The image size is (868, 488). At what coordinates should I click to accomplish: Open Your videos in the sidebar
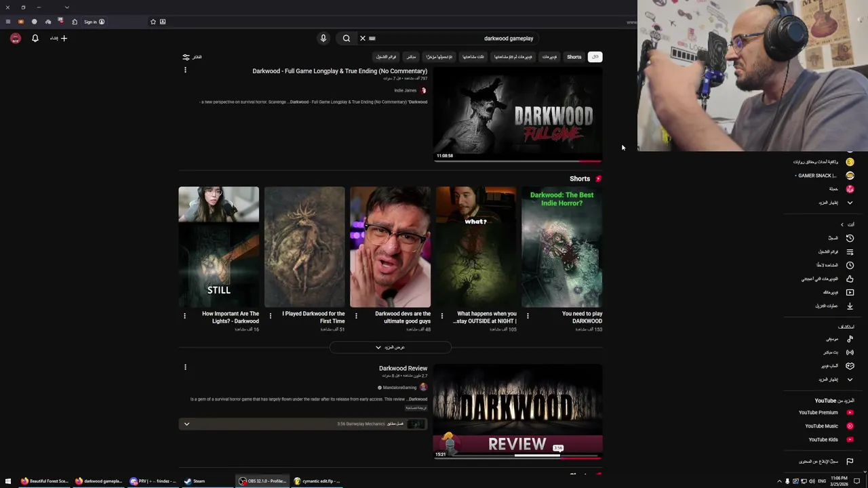coord(838,292)
